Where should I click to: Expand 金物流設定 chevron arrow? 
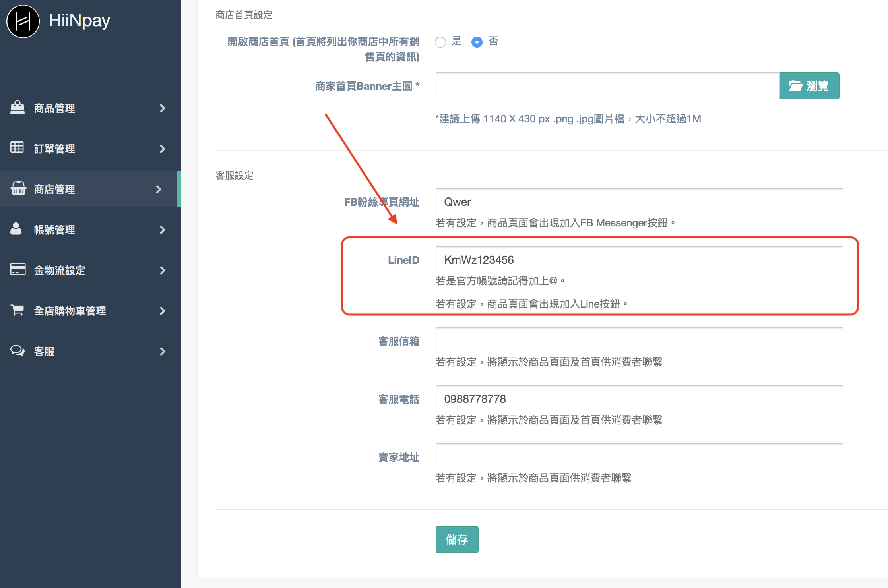coord(162,270)
